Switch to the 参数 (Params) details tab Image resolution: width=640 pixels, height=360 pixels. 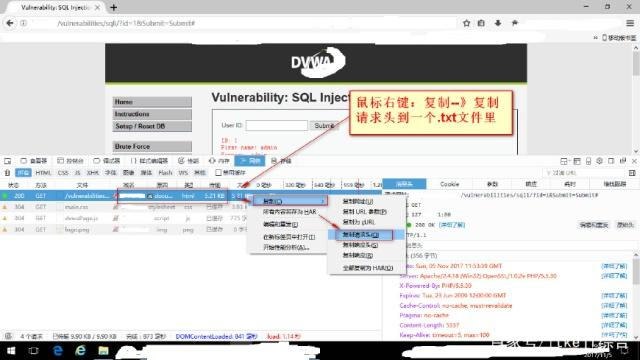493,184
